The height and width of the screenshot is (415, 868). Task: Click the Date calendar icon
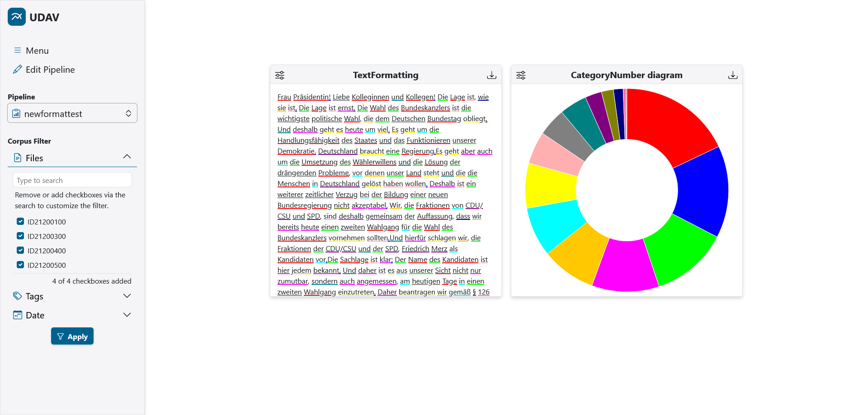[18, 315]
